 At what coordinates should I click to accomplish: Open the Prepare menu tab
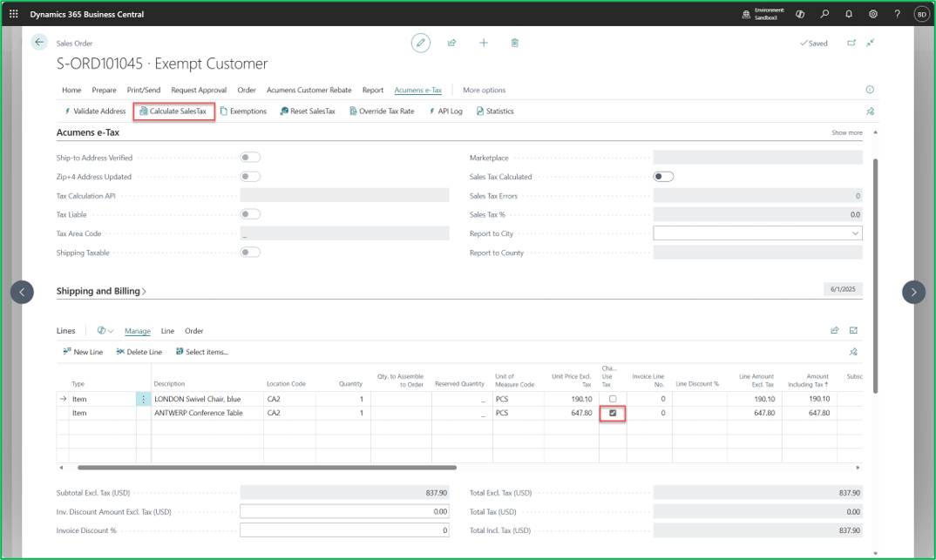pyautogui.click(x=104, y=90)
